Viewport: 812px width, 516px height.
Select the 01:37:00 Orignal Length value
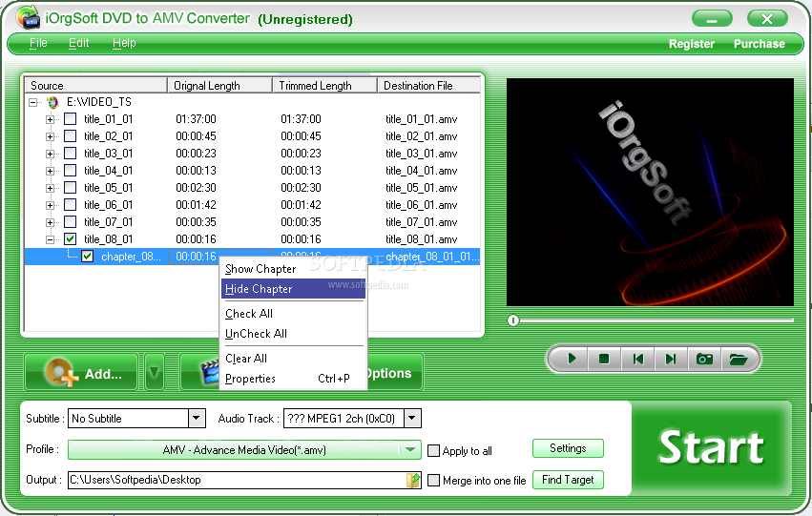(196, 119)
